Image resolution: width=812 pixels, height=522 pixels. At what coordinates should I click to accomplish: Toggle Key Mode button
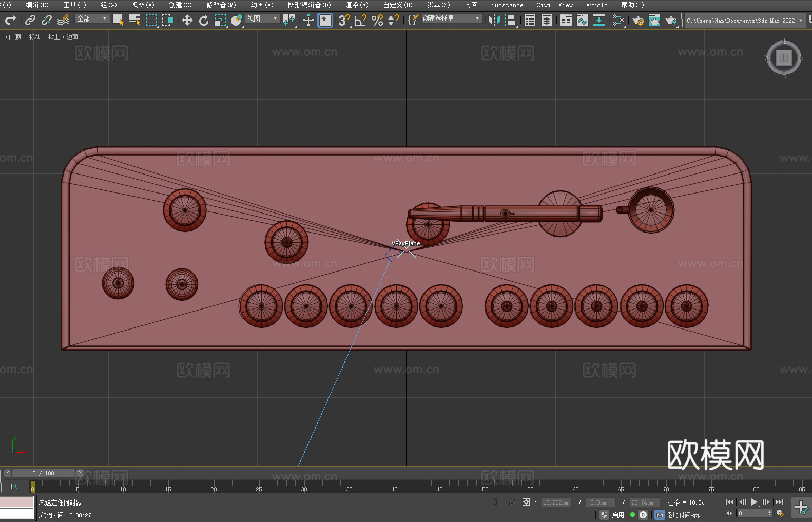click(729, 513)
